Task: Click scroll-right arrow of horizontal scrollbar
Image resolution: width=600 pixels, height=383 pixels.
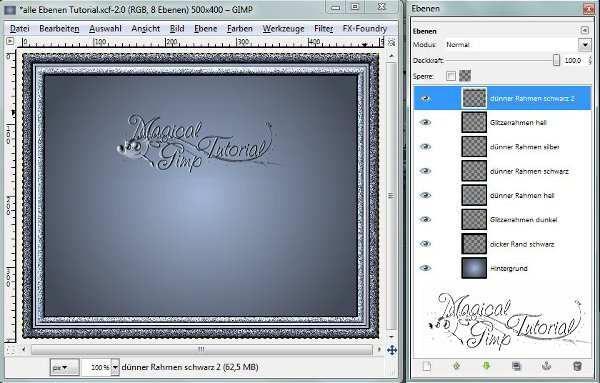Action: (x=379, y=349)
